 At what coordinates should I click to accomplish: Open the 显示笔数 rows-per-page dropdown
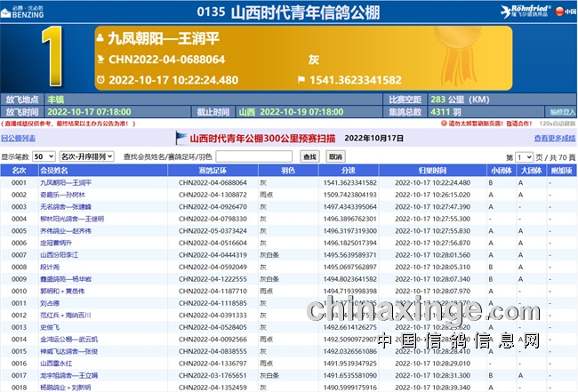click(x=44, y=156)
